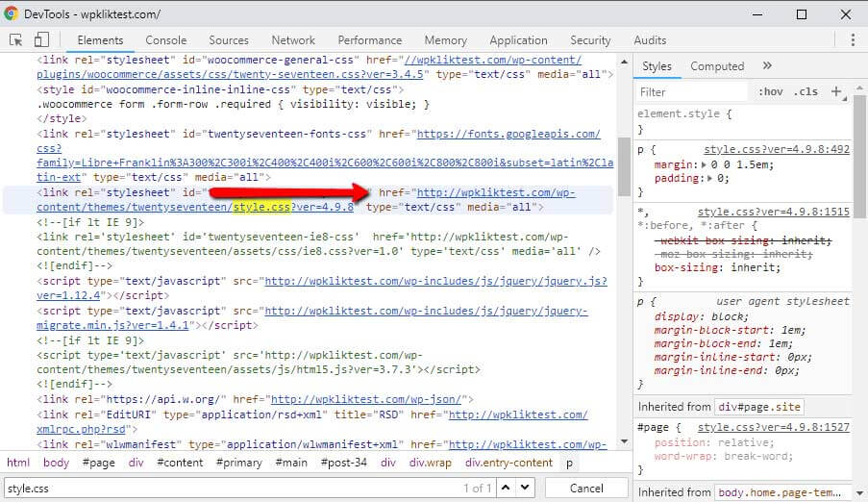Select div.entry-content in the breadcrumb bar

pos(508,463)
